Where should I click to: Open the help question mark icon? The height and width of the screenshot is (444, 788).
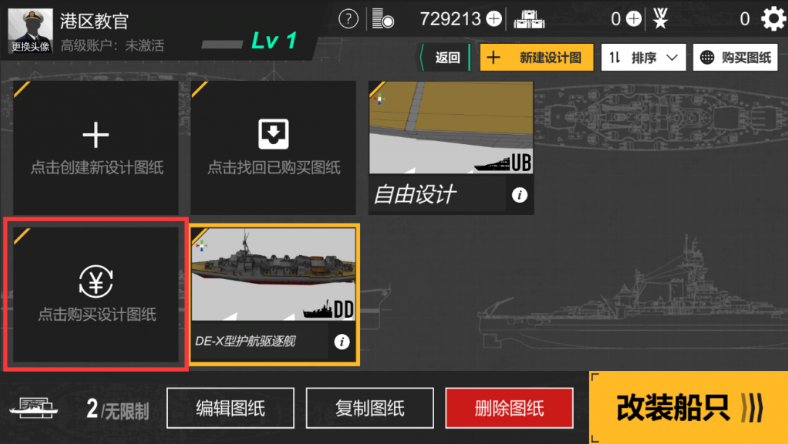(x=348, y=19)
